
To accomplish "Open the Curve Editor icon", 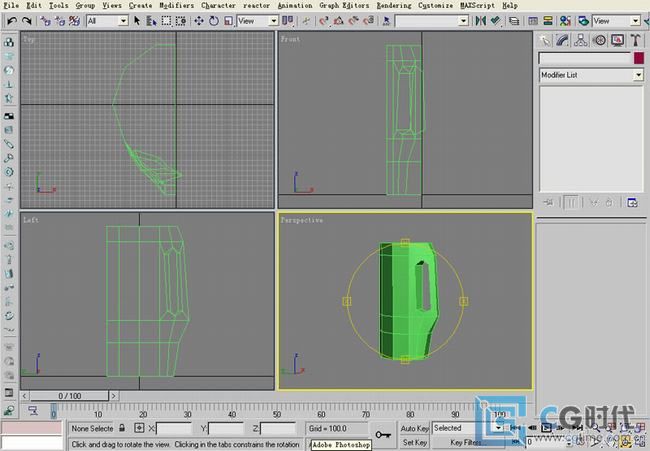I will click(x=533, y=21).
